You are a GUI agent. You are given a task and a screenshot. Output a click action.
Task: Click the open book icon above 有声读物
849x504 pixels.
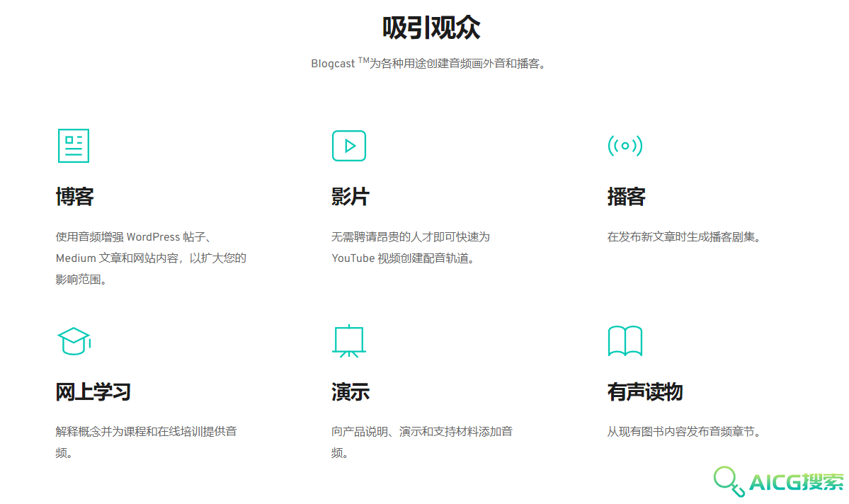(x=625, y=341)
